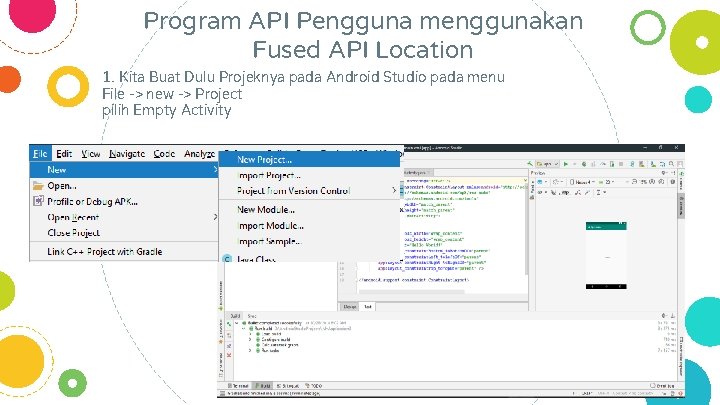Toggle autoconnect magnet icon in Preview

[x=554, y=192]
